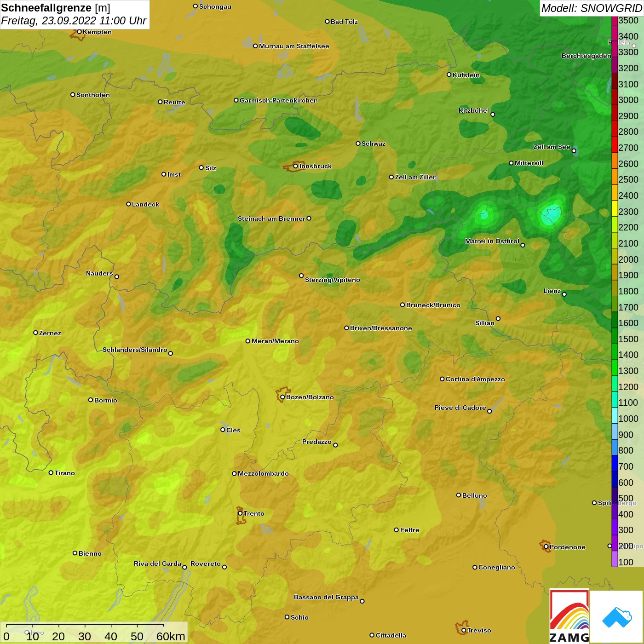Click the Riva del Garda label
Viewport: 644px width, 644px height.
(x=157, y=563)
